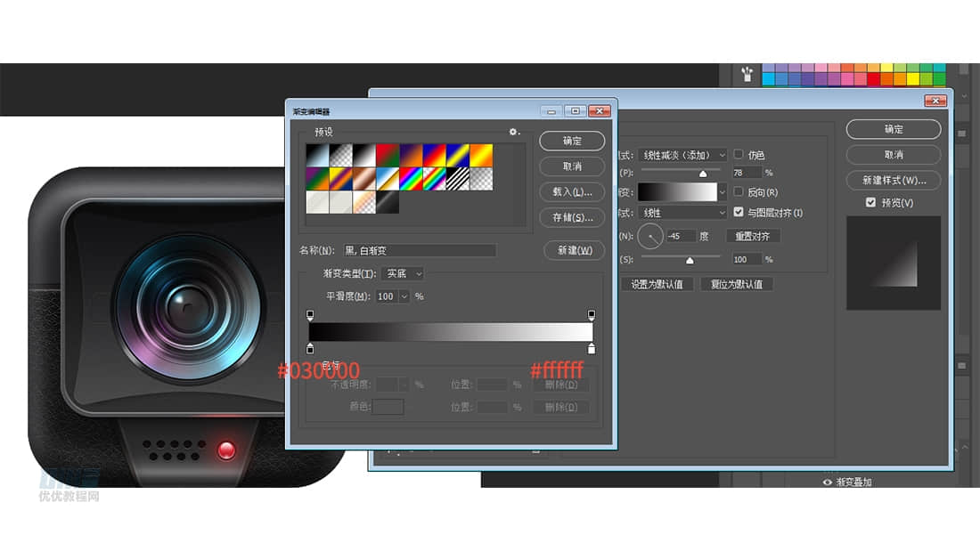Toggle visibility eye of 渐变叠加 effect

pos(827,482)
